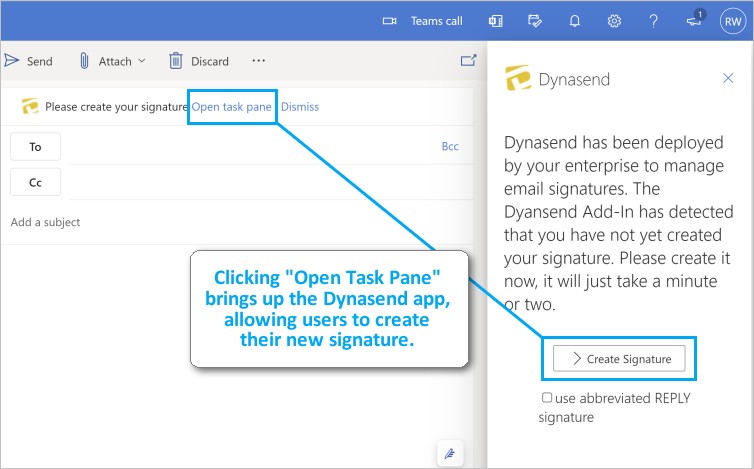Start a Teams call from the header
The image size is (754, 469).
(x=436, y=21)
